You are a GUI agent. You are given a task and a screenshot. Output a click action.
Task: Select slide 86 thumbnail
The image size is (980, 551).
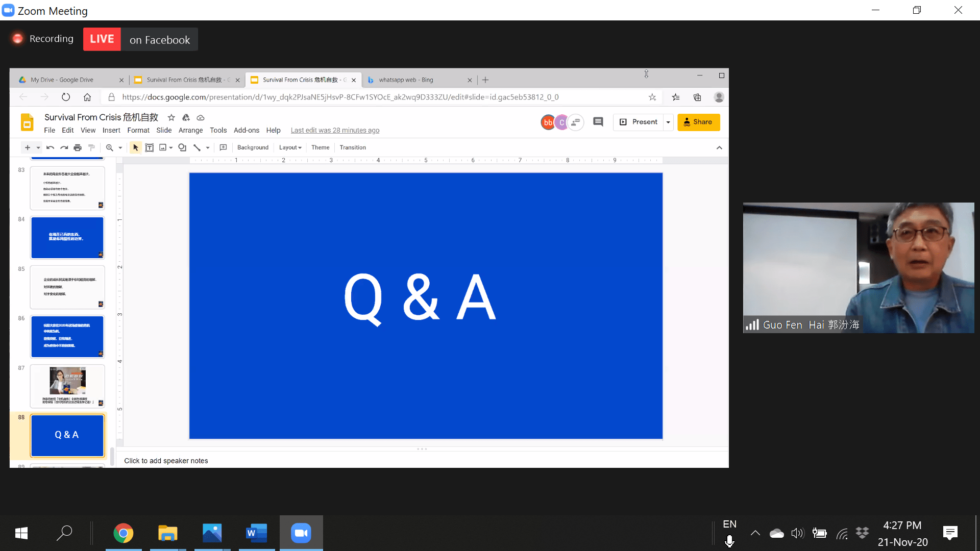click(x=67, y=336)
